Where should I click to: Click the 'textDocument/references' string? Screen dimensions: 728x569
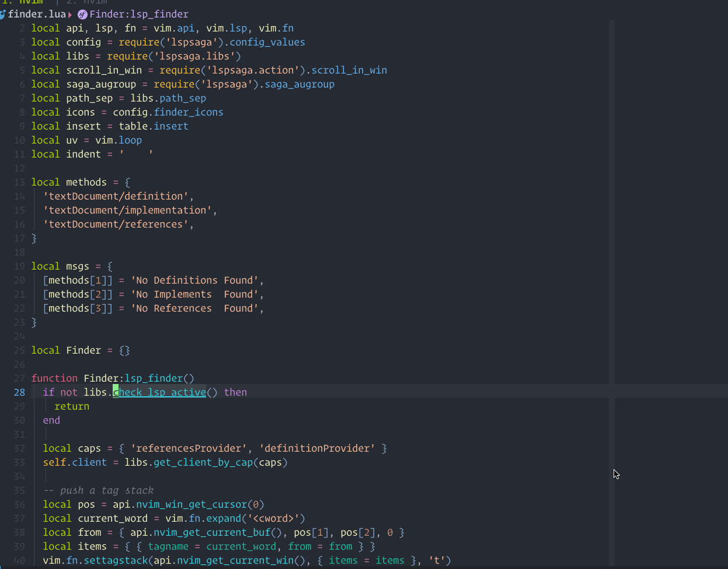click(x=116, y=224)
